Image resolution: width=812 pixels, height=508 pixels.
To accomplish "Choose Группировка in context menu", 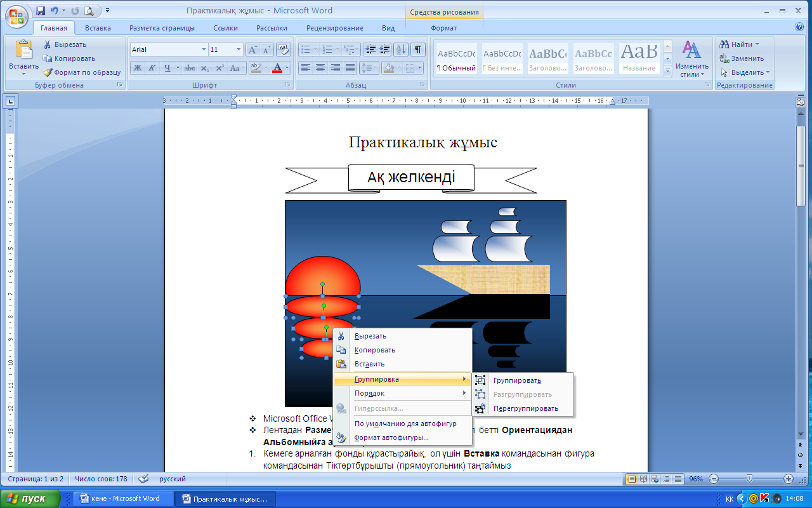I will pos(402,379).
